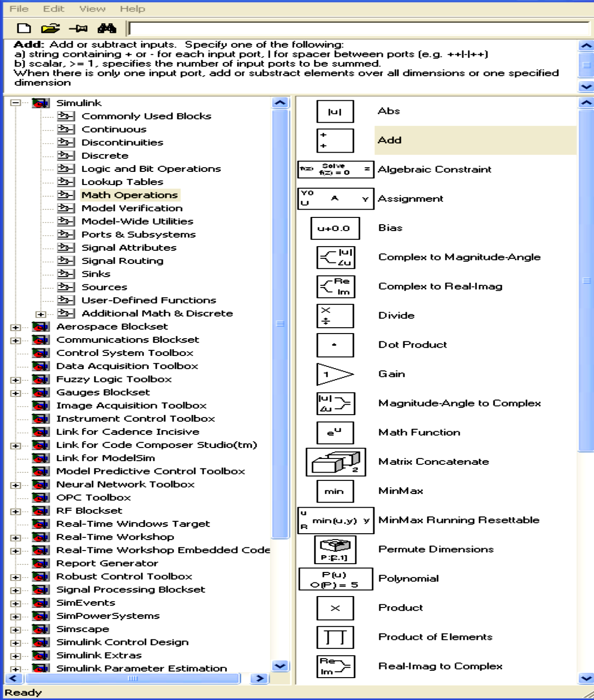This screenshot has width=594, height=700.
Task: Expand Link for Code Composer Studio node
Action: pos(15,446)
